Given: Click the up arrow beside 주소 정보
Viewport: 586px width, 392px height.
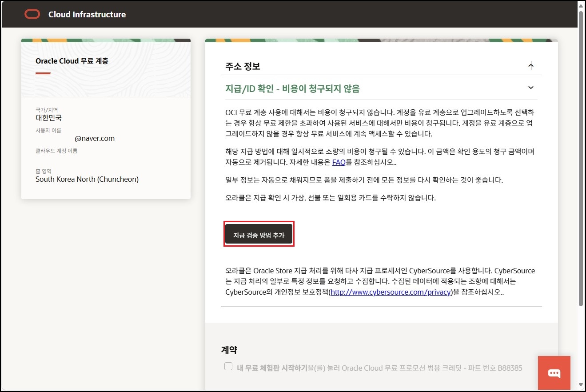Looking at the screenshot, I should (531, 66).
